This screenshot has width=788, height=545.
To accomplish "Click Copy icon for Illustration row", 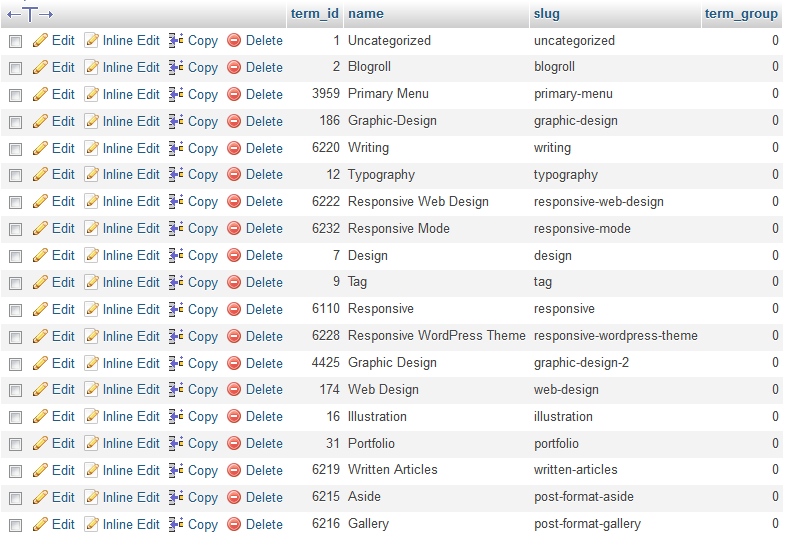I will click(x=176, y=417).
